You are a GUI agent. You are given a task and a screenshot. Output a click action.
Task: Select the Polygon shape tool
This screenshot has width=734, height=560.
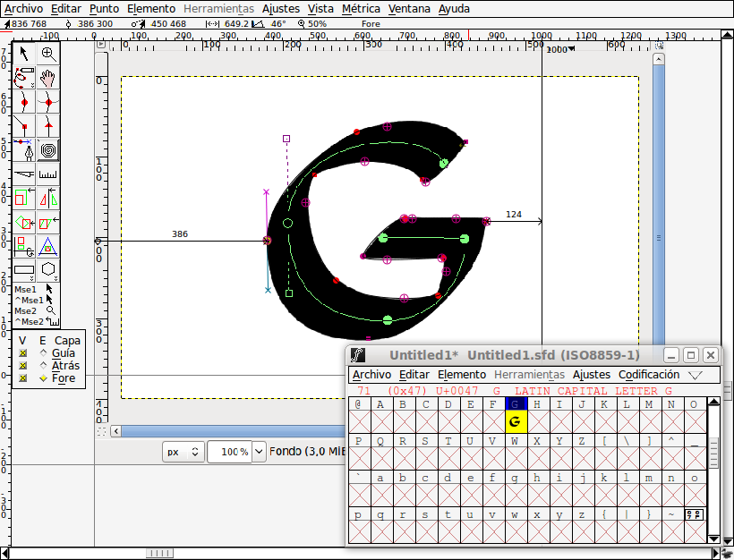(x=48, y=271)
